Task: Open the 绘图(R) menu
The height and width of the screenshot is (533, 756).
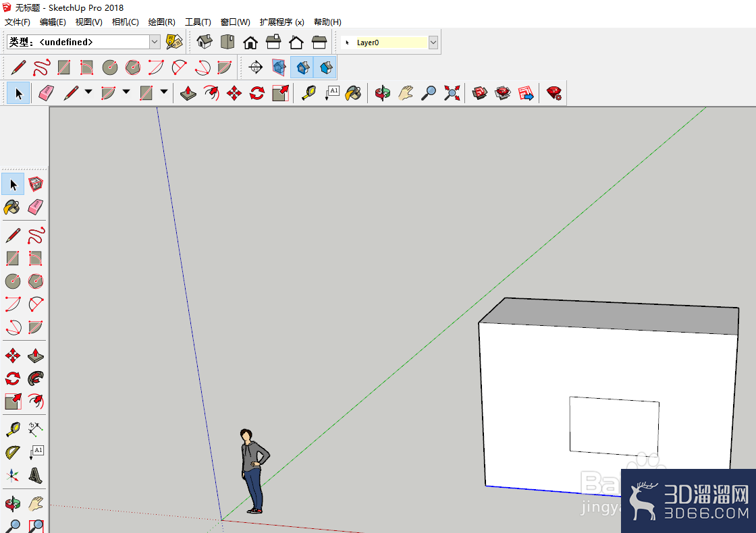Action: pos(161,22)
